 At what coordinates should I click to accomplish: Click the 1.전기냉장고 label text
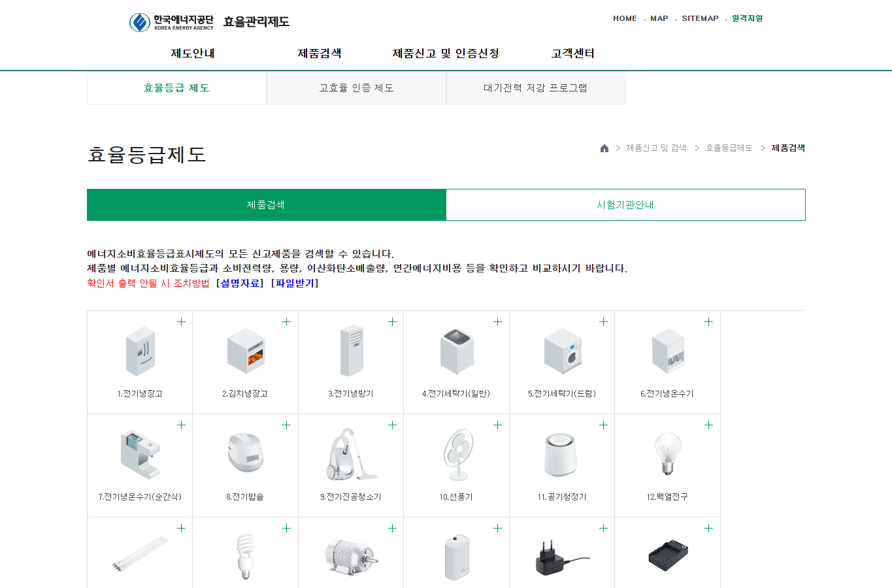coord(140,394)
